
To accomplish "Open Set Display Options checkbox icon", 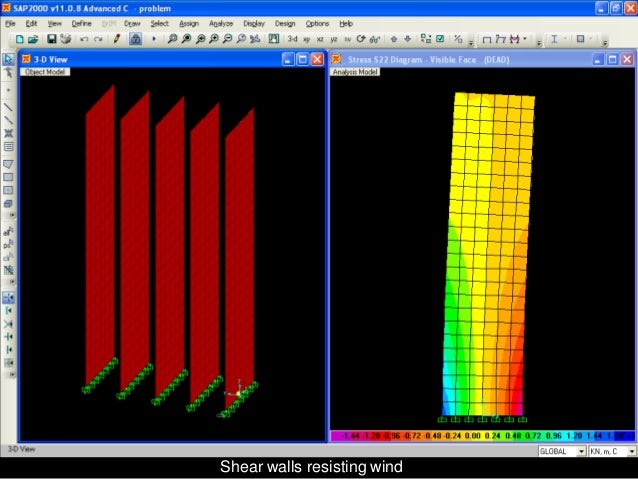I will point(440,39).
